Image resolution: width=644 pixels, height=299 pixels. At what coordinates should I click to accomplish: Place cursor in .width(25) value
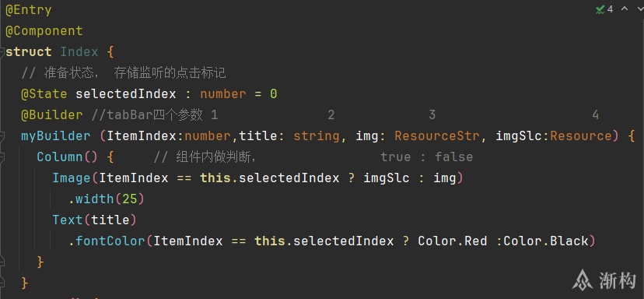coord(129,199)
